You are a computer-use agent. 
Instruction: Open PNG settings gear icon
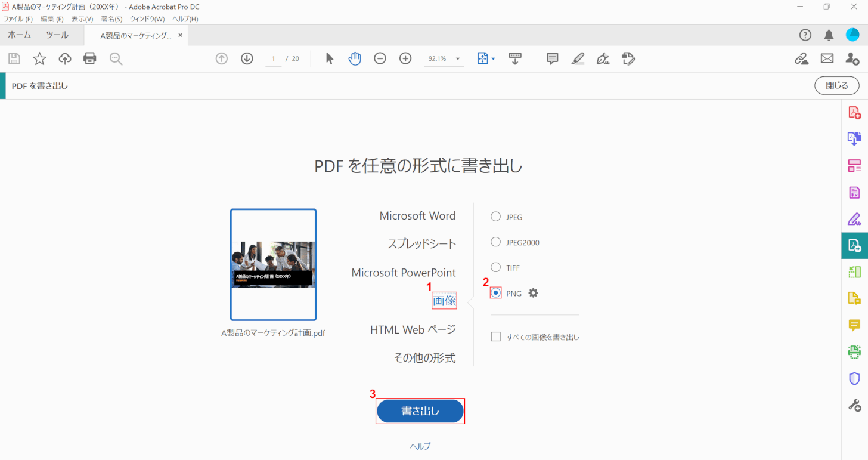(x=534, y=293)
